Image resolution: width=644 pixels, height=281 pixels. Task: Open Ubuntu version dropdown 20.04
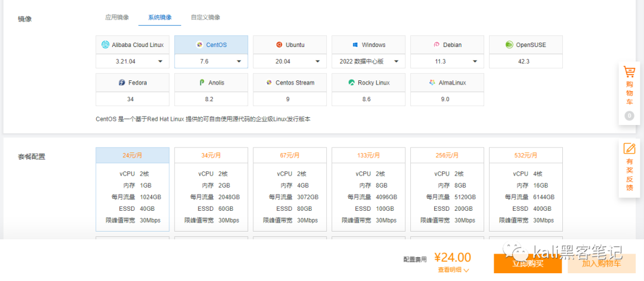pyautogui.click(x=290, y=61)
